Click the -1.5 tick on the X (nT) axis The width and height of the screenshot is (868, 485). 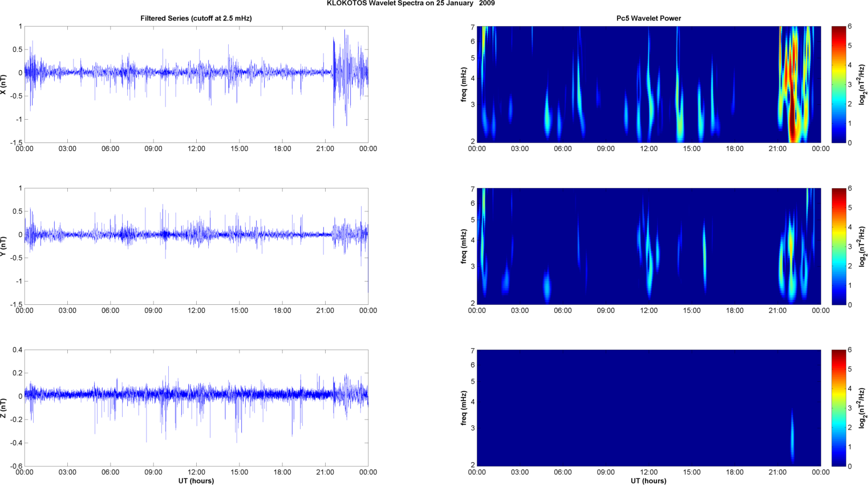pyautogui.click(x=16, y=143)
